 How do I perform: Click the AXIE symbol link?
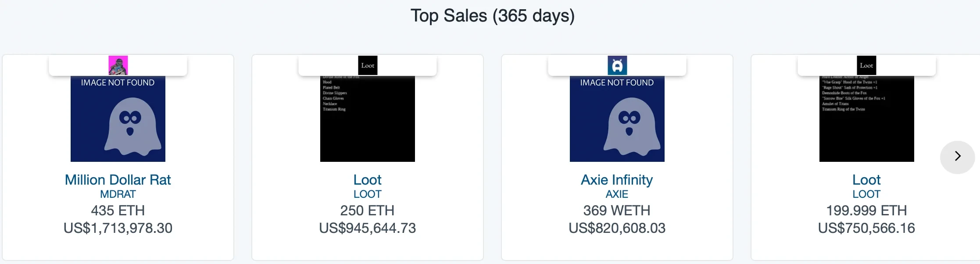(617, 194)
